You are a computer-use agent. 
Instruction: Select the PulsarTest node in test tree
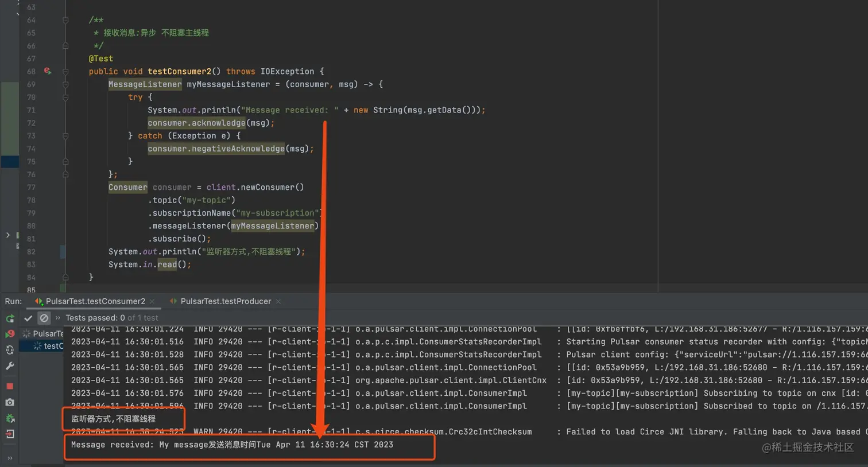tap(43, 333)
